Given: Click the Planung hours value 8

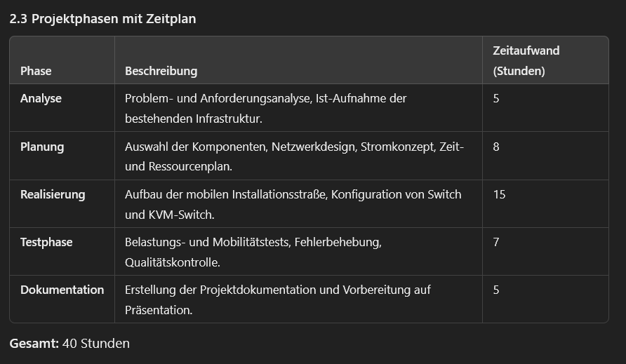Looking at the screenshot, I should click(496, 147).
